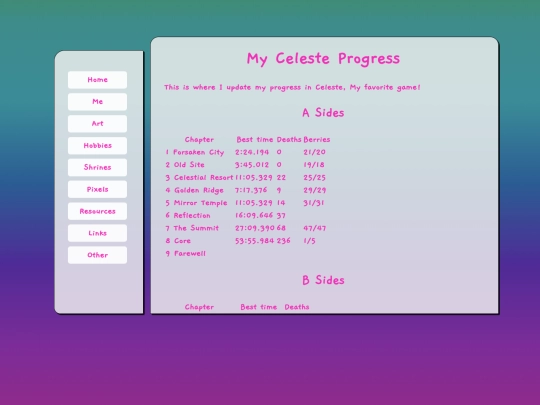Click Forsaken City time 2:24.194
Image resolution: width=540 pixels, height=405 pixels.
(252, 152)
